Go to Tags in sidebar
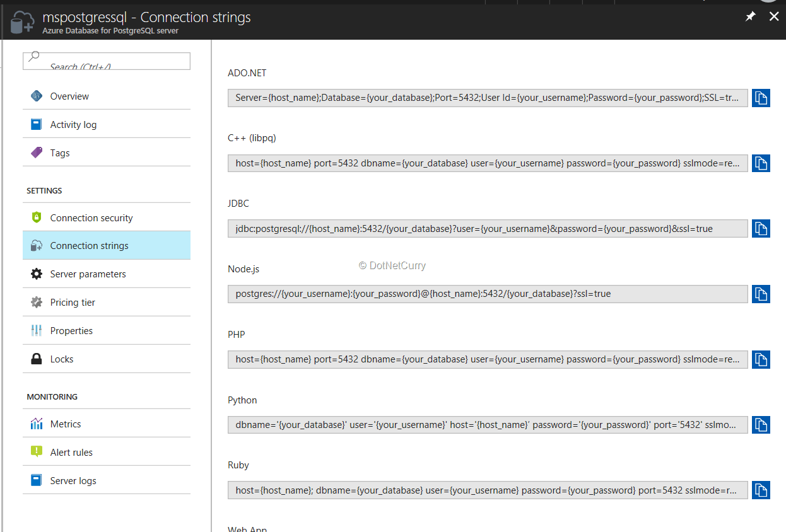 click(x=106, y=153)
